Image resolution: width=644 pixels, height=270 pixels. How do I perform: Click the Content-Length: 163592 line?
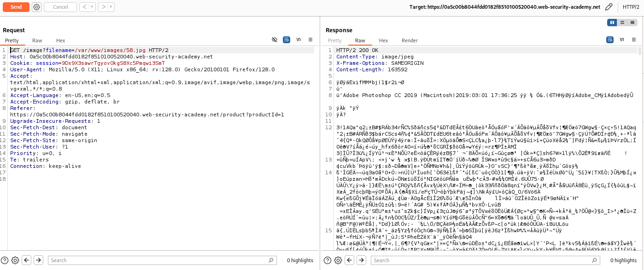[x=372, y=69]
